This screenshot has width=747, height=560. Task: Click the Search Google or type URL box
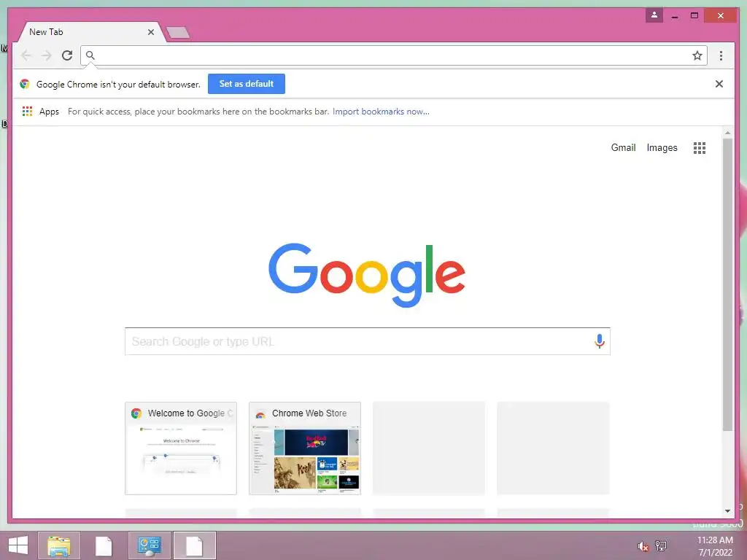(368, 341)
